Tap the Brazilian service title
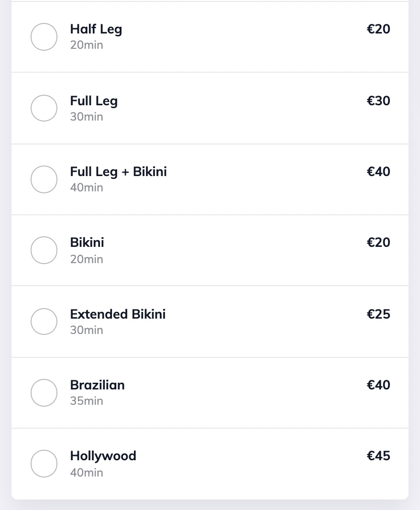Viewport: 420px width, 510px height. point(97,385)
